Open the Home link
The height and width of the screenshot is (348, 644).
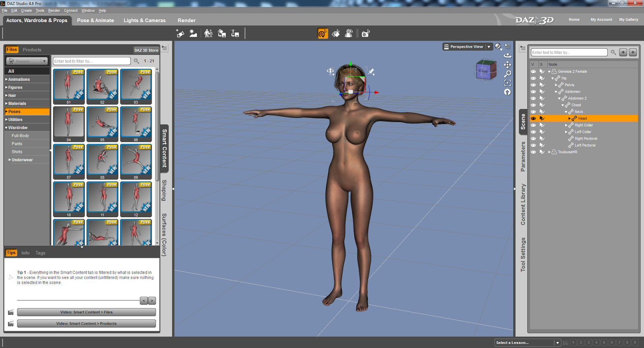click(574, 20)
